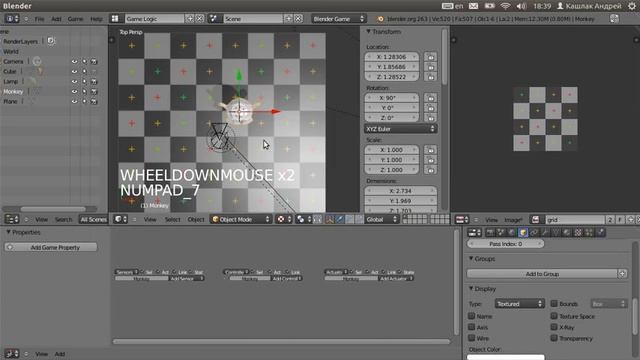
Task: Open the Physics properties tab icon
Action: pos(600,233)
